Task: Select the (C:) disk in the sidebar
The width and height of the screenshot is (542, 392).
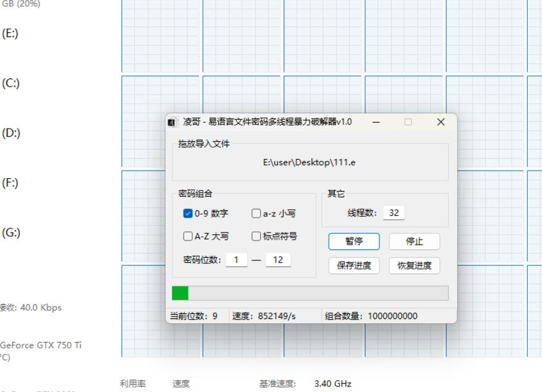Action: 11,83
